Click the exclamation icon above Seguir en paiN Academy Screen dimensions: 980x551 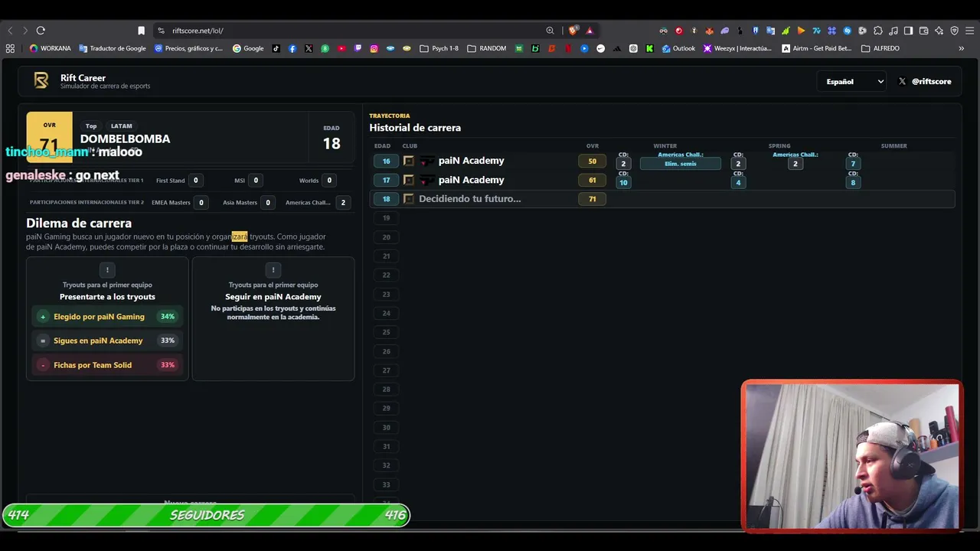(x=273, y=269)
